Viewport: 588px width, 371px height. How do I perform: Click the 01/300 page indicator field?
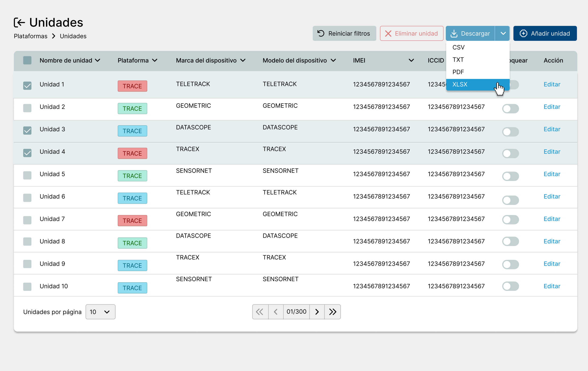(296, 312)
